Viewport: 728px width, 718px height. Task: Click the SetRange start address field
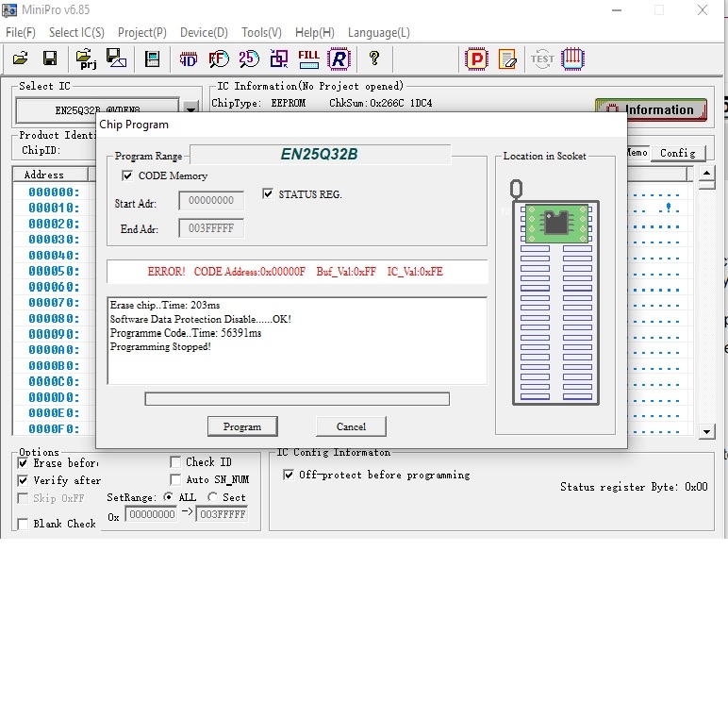click(x=152, y=514)
